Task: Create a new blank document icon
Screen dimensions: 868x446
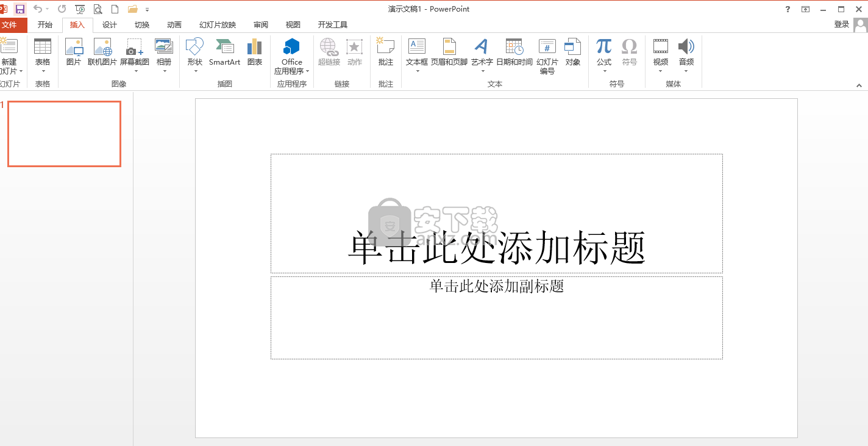Action: point(114,9)
